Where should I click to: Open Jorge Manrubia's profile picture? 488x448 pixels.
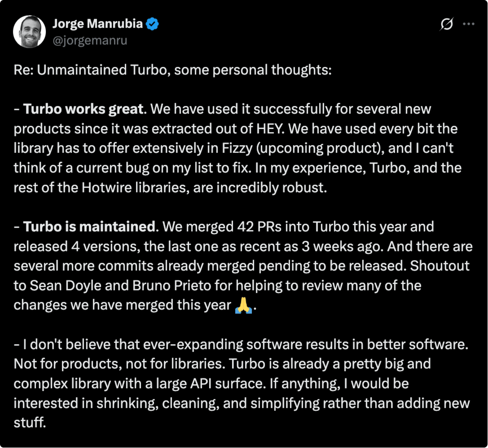click(x=29, y=32)
